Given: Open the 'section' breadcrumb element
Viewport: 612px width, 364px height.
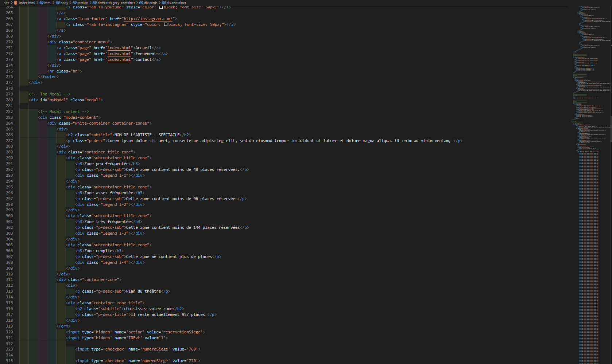Looking at the screenshot, I should pos(83,3).
